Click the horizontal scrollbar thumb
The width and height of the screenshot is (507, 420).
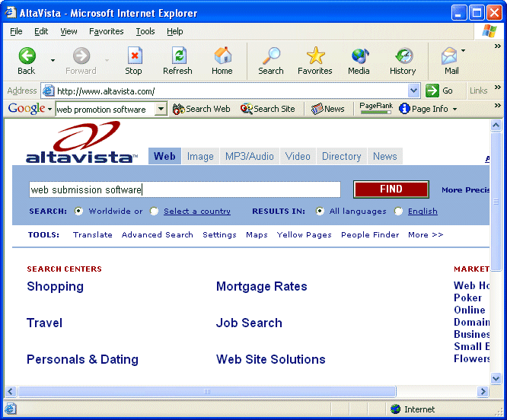click(207, 392)
